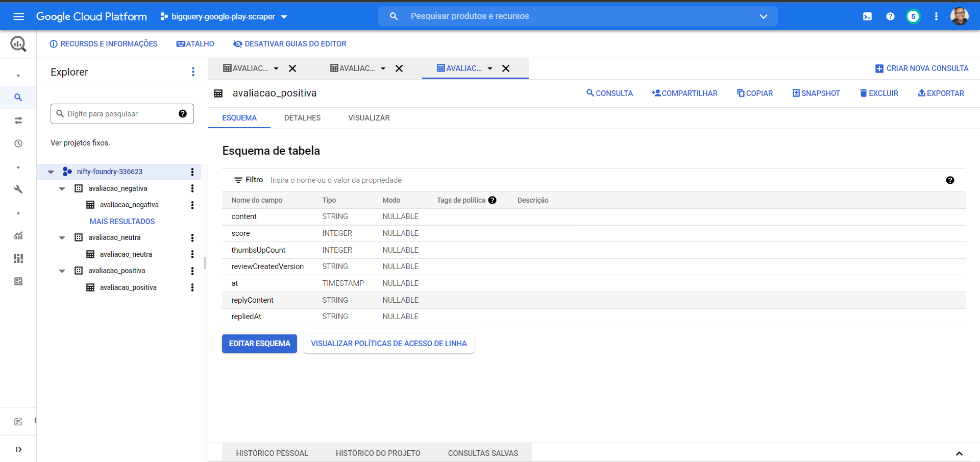Close the second AVALIAC... tab
Viewport: 980px width, 462px height.
point(399,68)
